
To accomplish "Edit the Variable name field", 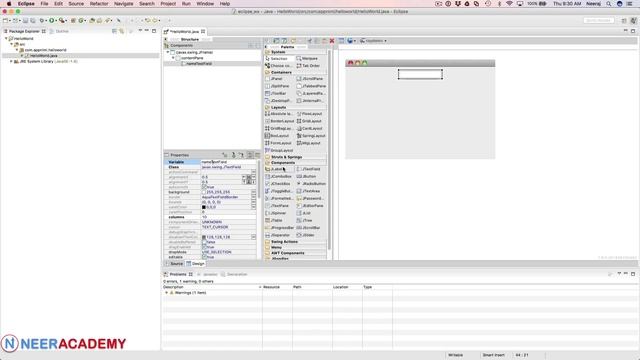I will pos(229,162).
